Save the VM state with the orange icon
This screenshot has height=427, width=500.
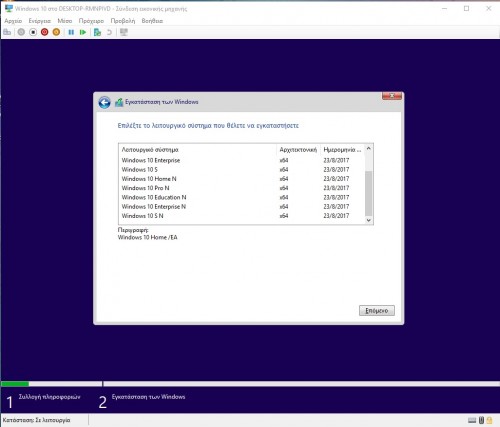[56, 32]
